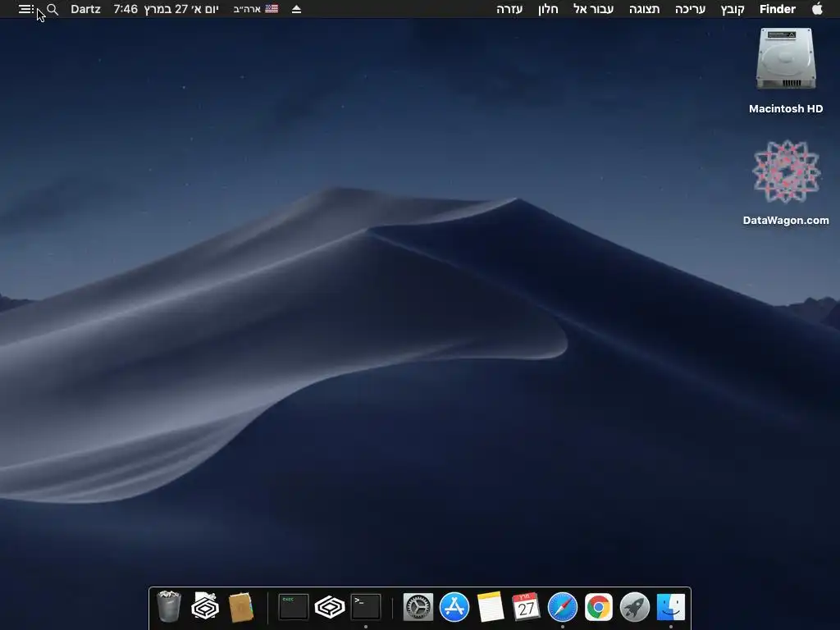This screenshot has height=630, width=840.
Task: Select the DataWagon.com desktop icon
Action: (x=786, y=171)
